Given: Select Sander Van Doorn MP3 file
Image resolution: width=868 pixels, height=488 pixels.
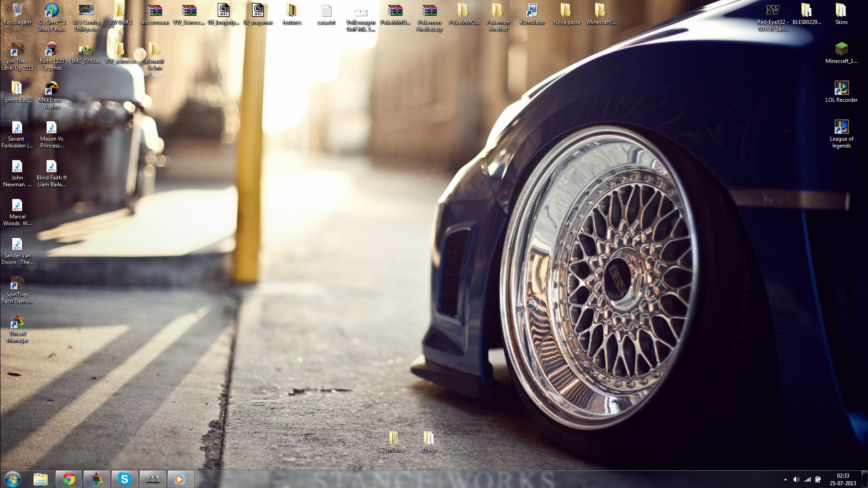Looking at the screenshot, I should (x=17, y=251).
